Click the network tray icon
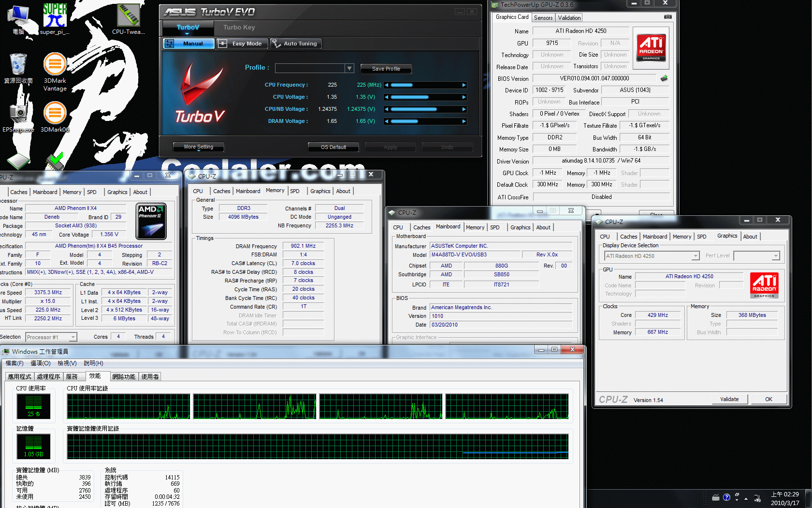Image resolution: width=812 pixels, height=508 pixels. pyautogui.click(x=757, y=498)
